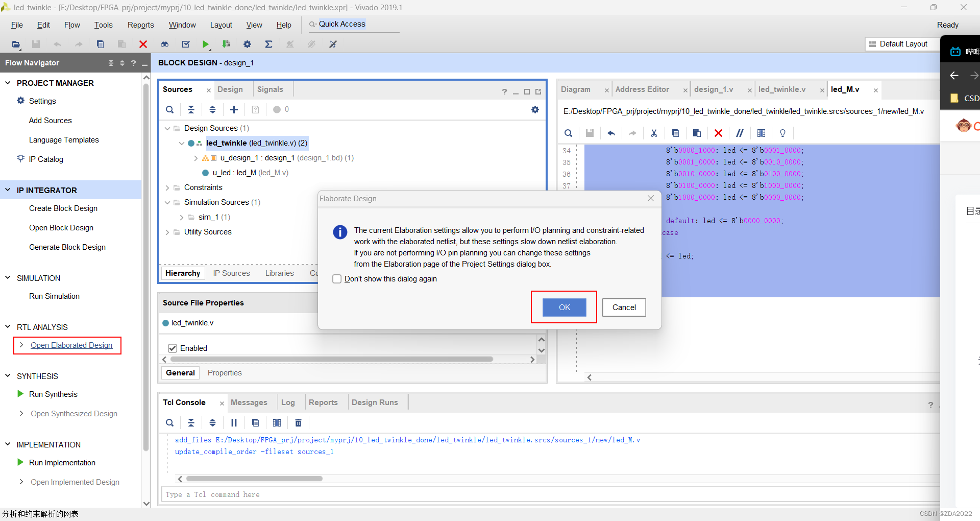Toggle the Enabled checkbox in Source File Properties

click(x=173, y=348)
